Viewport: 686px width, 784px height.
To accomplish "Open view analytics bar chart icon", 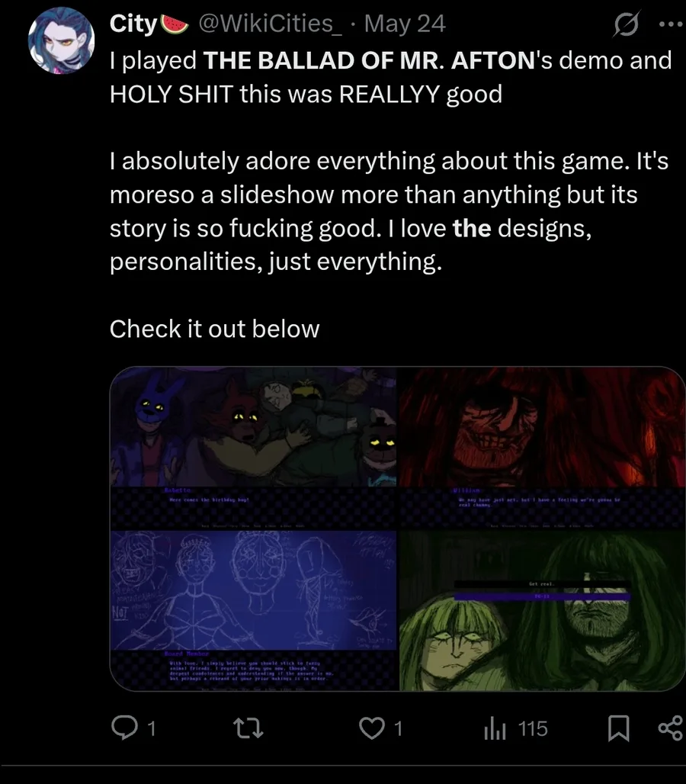I will pyautogui.click(x=495, y=729).
